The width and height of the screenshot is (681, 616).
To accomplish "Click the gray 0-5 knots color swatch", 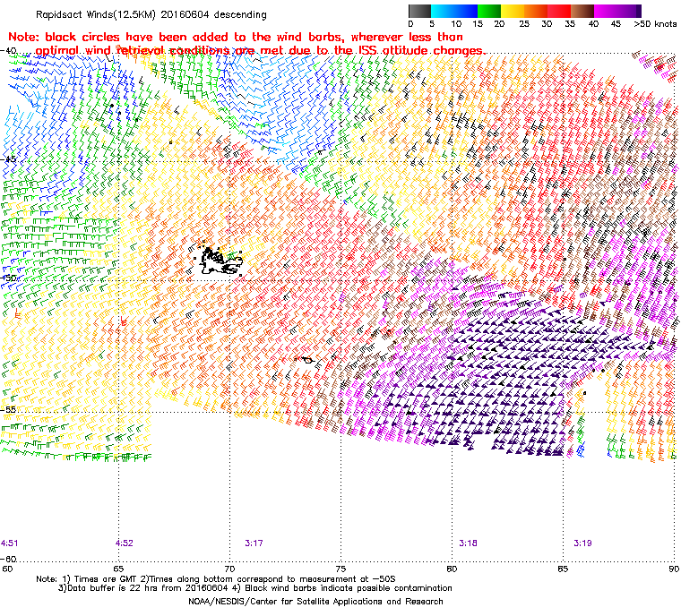I will (419, 11).
